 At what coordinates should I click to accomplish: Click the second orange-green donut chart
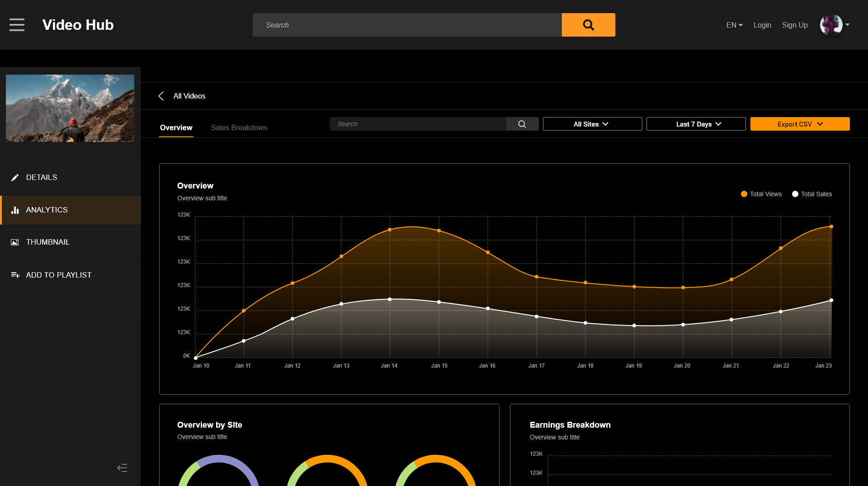tap(327, 471)
